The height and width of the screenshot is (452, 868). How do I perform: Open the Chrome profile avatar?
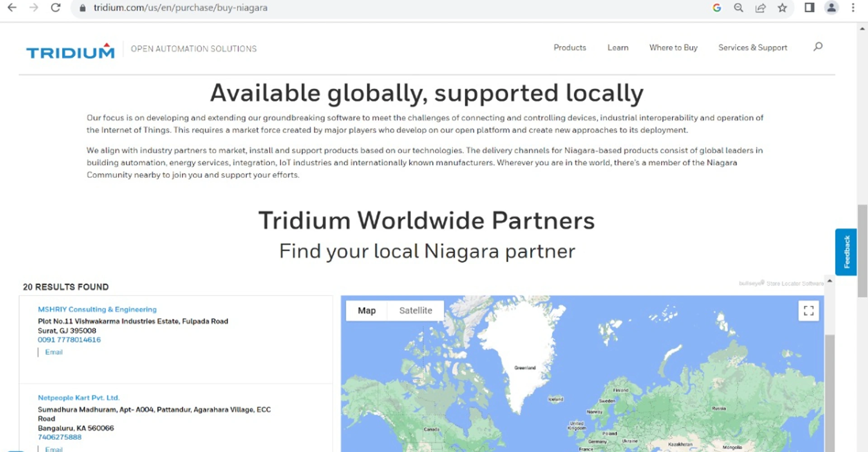[831, 8]
